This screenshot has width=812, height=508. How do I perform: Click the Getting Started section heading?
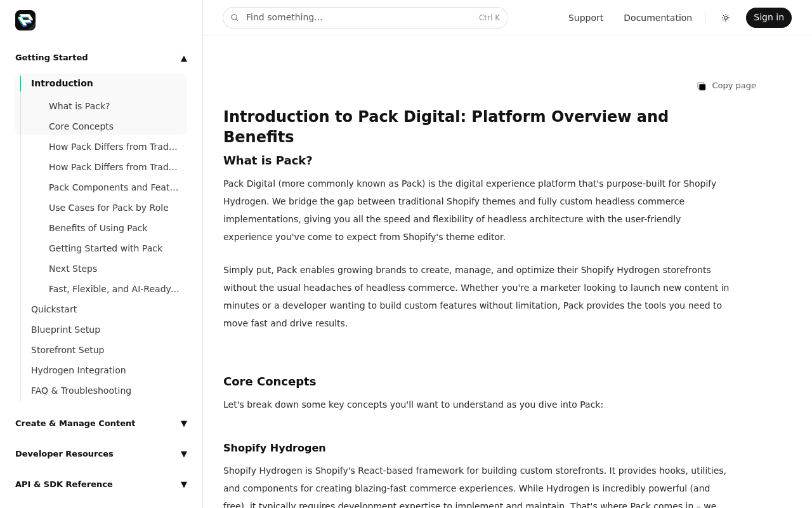click(51, 58)
